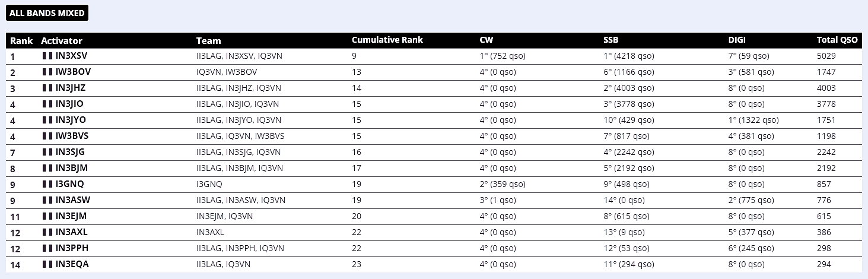Click the flag icon next to I3GNQ

47,184
